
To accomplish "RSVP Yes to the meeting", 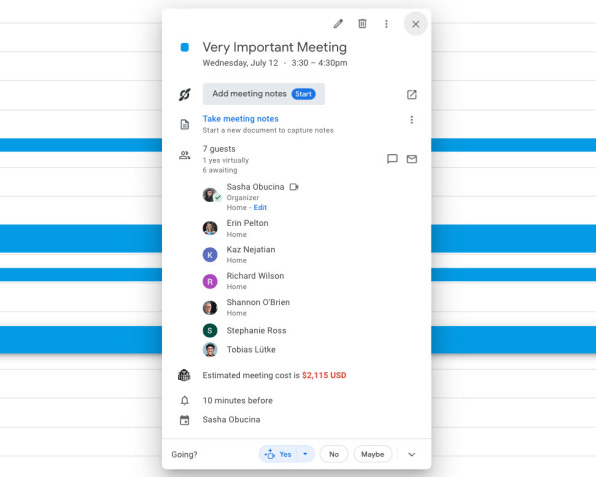I will pyautogui.click(x=278, y=454).
